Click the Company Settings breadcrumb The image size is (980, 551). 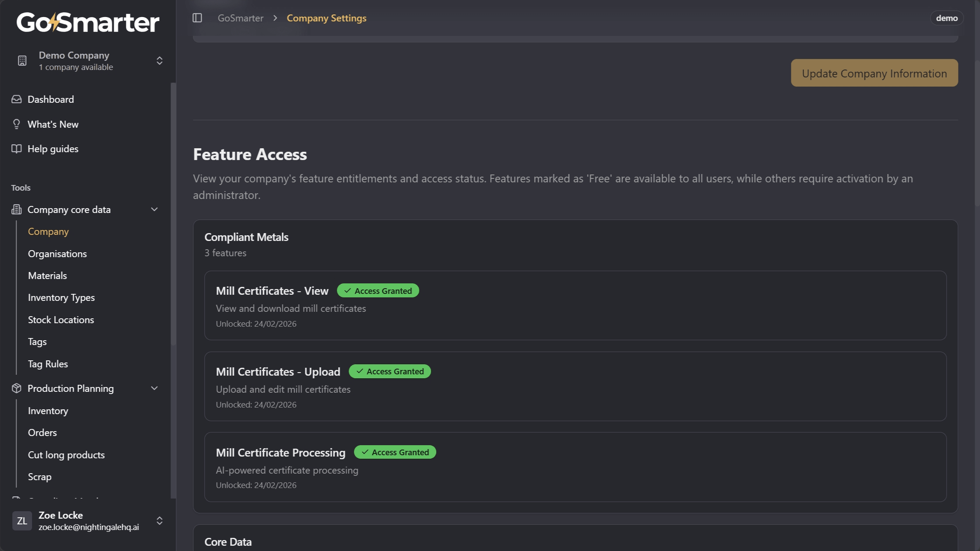(326, 18)
